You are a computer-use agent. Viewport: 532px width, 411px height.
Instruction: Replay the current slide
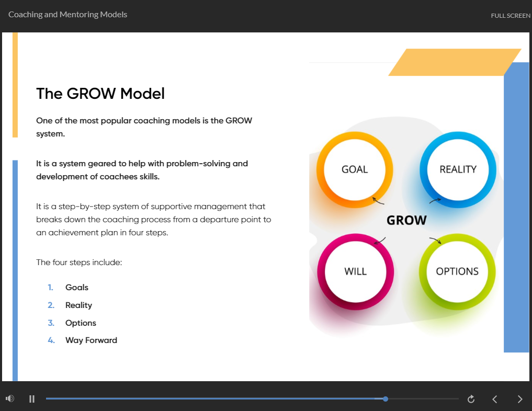click(x=471, y=399)
